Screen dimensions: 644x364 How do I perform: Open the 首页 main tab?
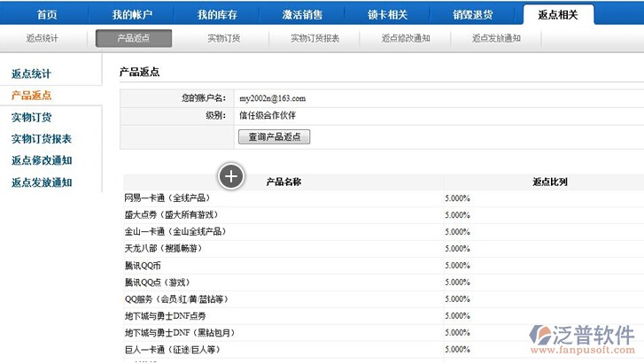point(47,15)
